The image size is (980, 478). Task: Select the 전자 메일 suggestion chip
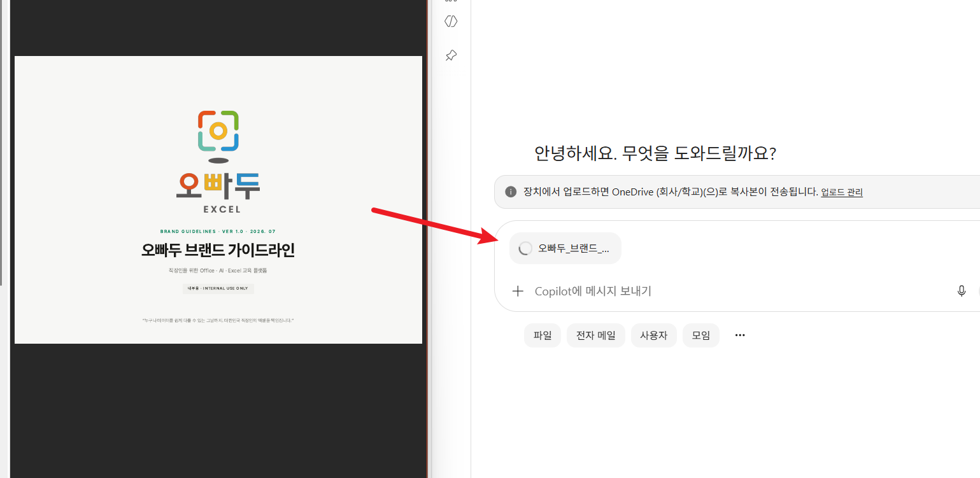click(x=596, y=335)
